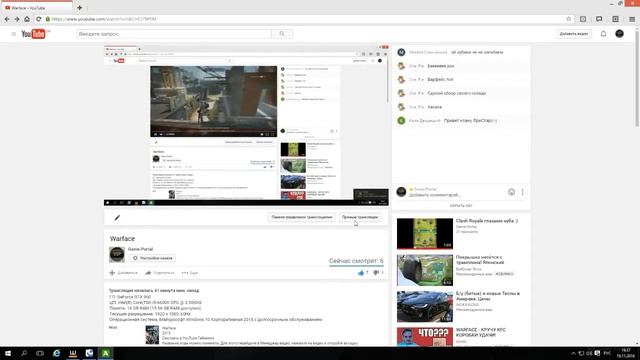This screenshot has height=360, width=640.
Task: Focus the YouTube search box
Action: coord(173,34)
